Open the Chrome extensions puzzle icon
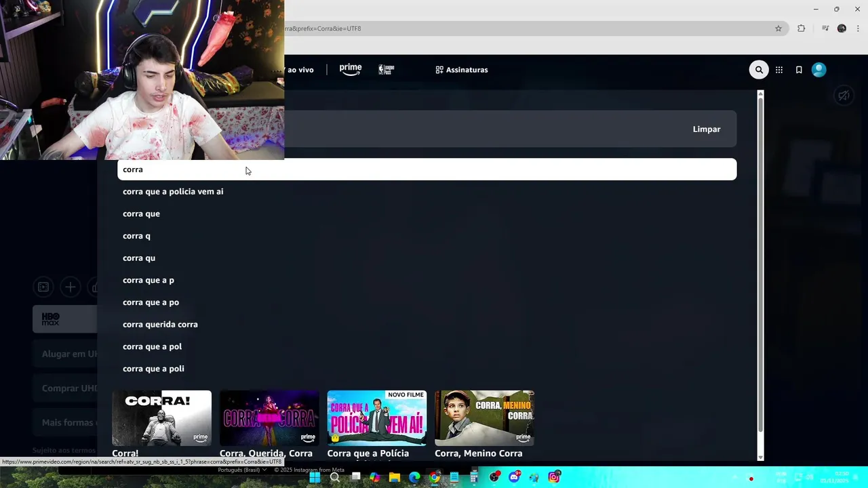 click(x=802, y=28)
